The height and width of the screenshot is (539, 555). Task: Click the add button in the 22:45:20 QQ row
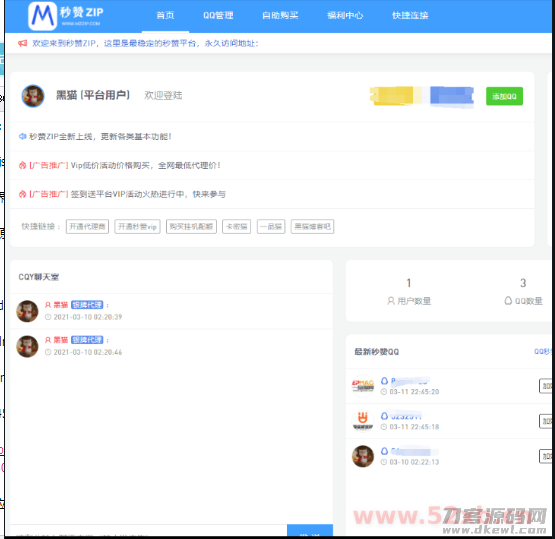(x=545, y=386)
